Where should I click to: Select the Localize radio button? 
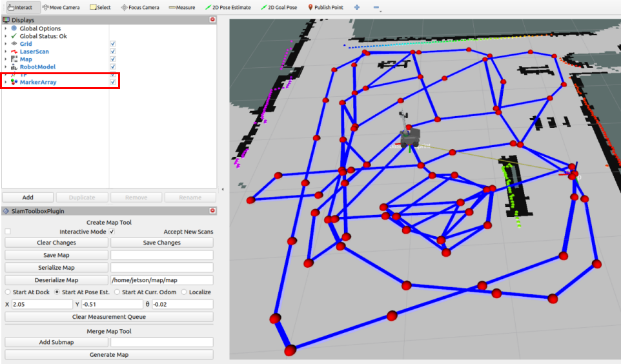point(184,292)
